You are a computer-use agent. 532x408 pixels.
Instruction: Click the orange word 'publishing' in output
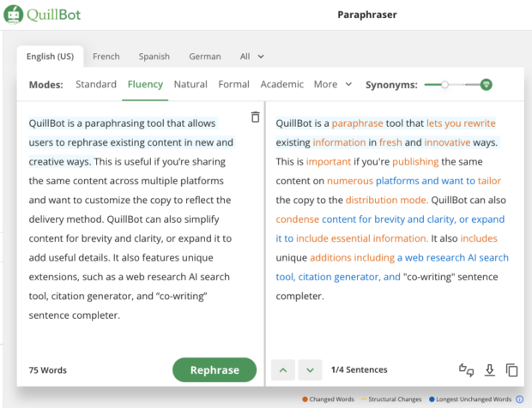pos(415,162)
